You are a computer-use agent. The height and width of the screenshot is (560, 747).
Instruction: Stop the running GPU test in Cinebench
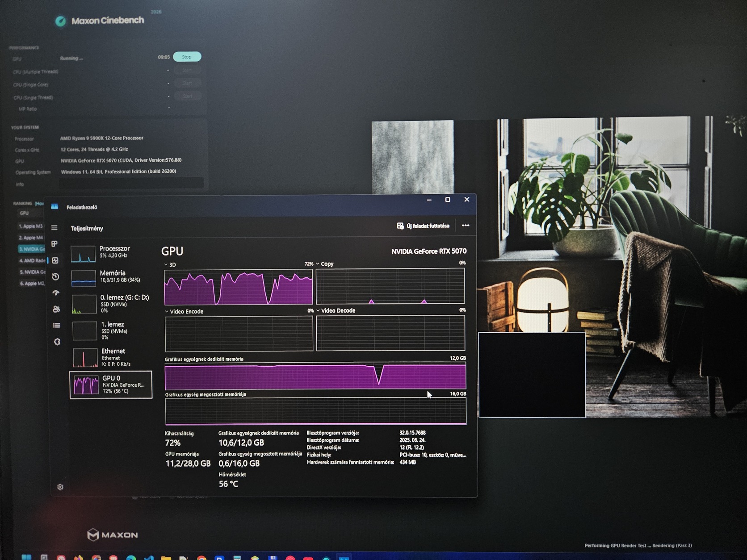tap(187, 57)
